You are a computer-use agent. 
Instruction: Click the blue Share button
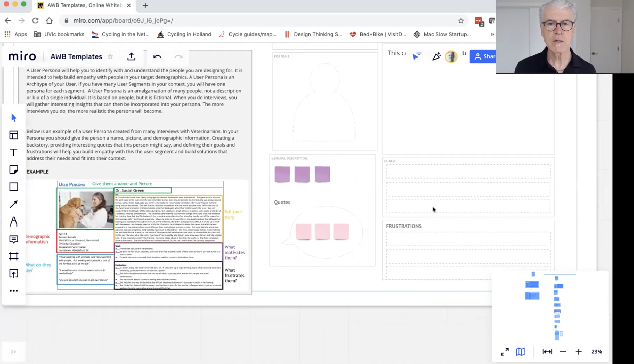pos(483,56)
